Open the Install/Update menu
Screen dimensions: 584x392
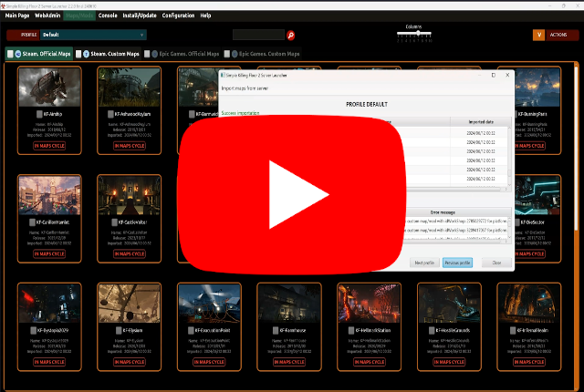click(140, 15)
